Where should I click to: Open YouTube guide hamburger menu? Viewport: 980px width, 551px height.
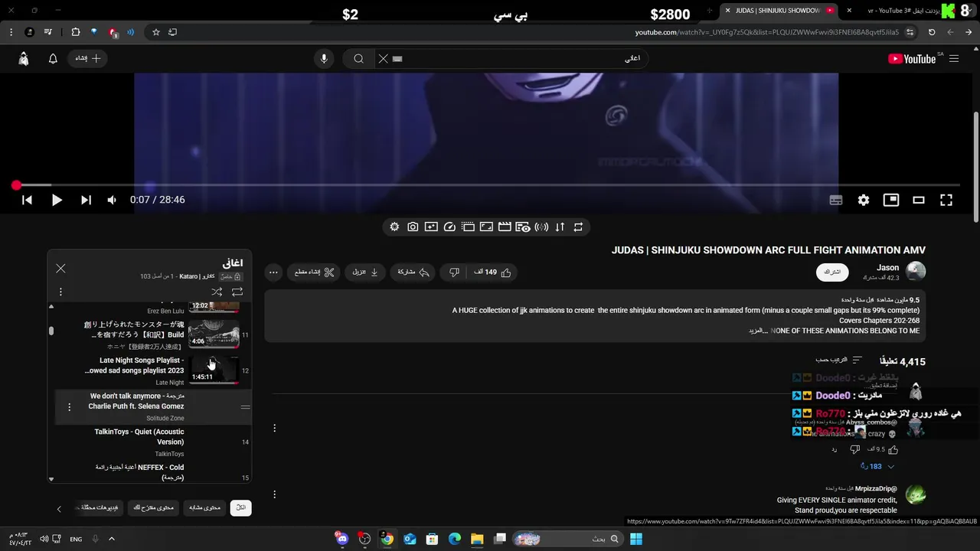pyautogui.click(x=954, y=59)
